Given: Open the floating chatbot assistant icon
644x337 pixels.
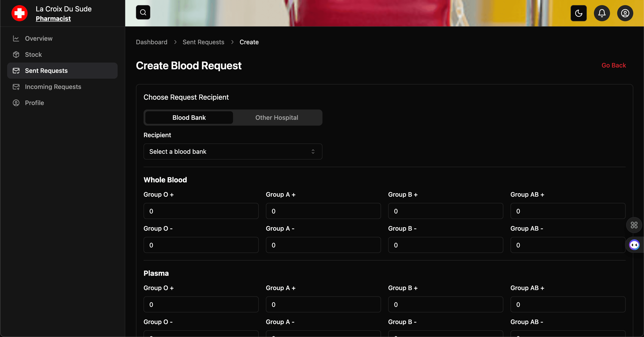Looking at the screenshot, I should click(634, 245).
